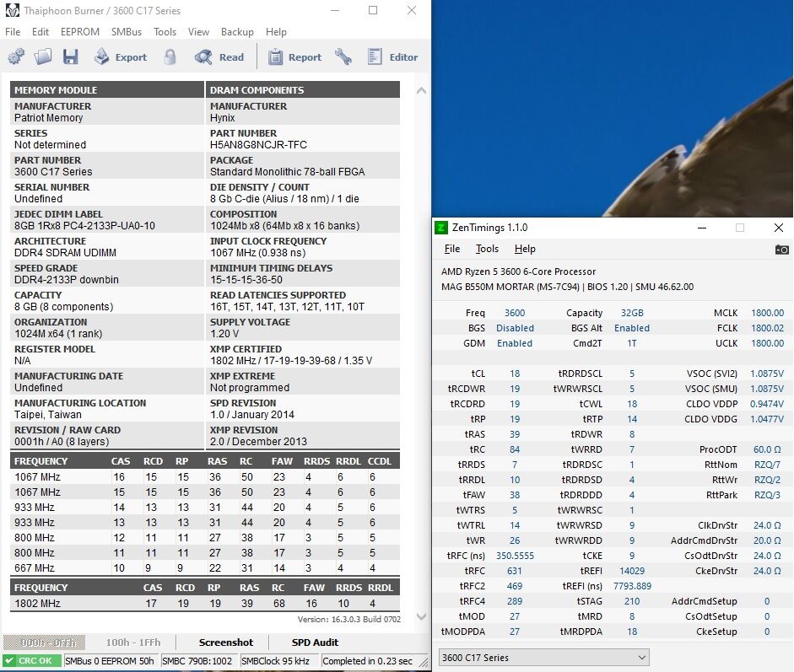Close the ZenTimings window
The image size is (794, 672).
(x=779, y=228)
